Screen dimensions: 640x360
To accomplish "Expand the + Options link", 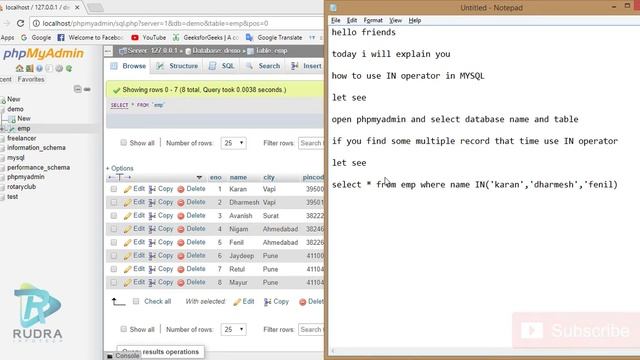I will (120, 168).
